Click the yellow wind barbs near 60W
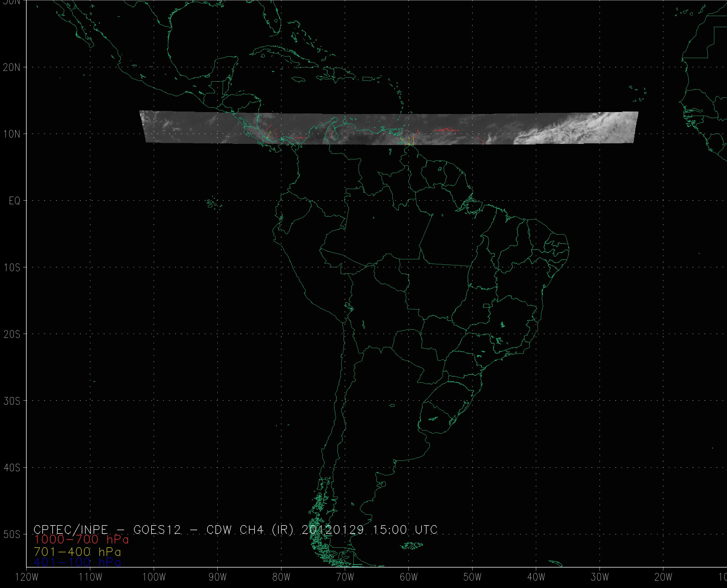 [409, 141]
